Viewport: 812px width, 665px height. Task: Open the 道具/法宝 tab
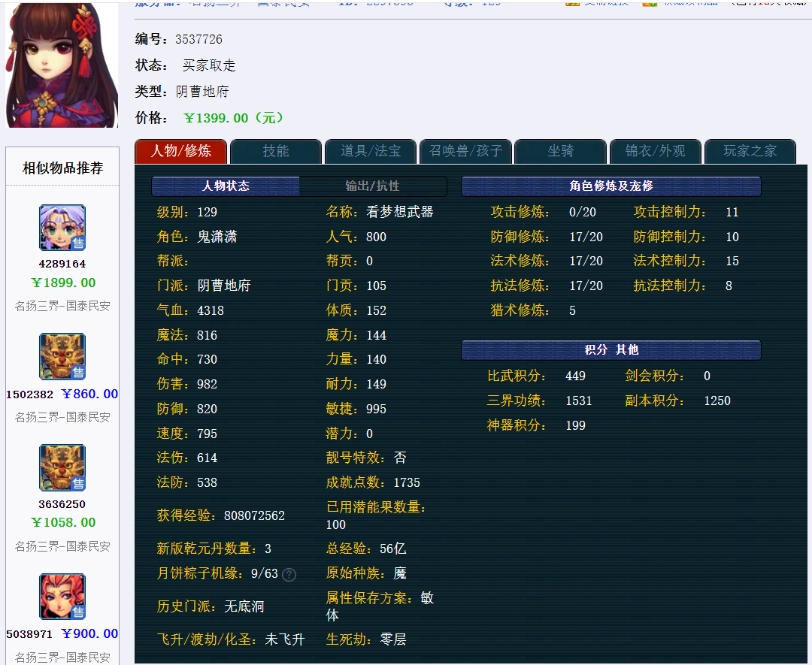371,151
